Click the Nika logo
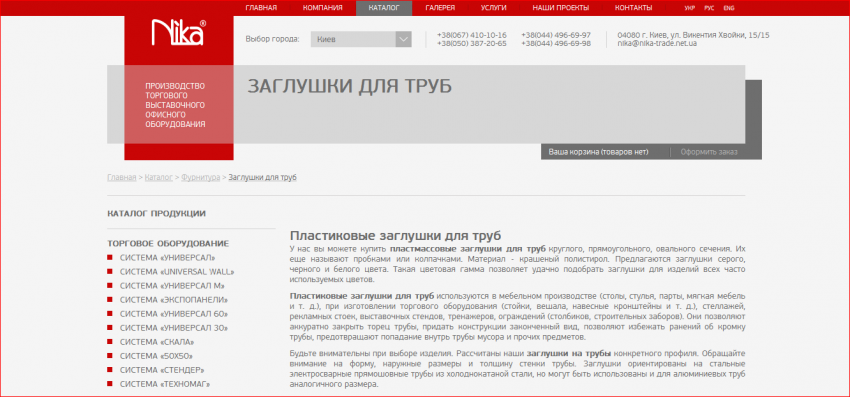Screen dimensions: 850x397 [179, 33]
